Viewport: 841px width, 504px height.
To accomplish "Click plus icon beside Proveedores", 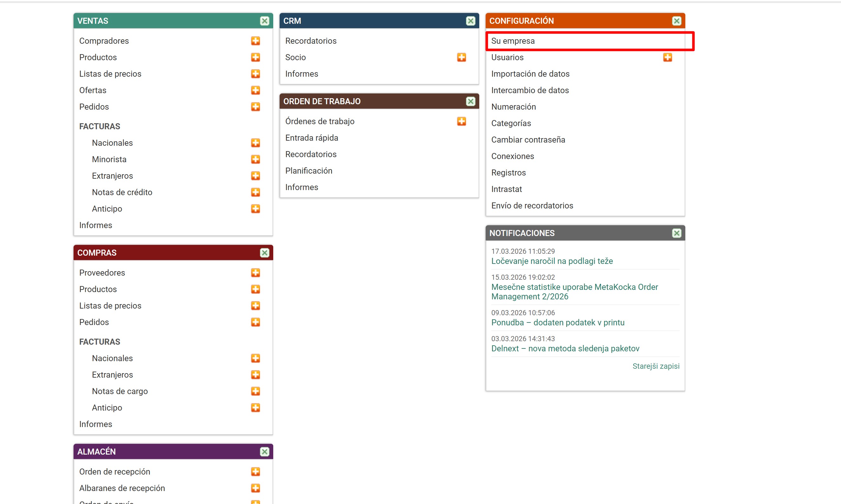I will click(x=256, y=273).
